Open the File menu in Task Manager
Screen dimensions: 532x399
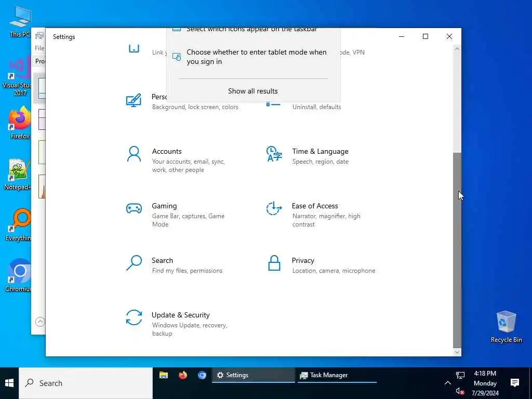pyautogui.click(x=39, y=48)
